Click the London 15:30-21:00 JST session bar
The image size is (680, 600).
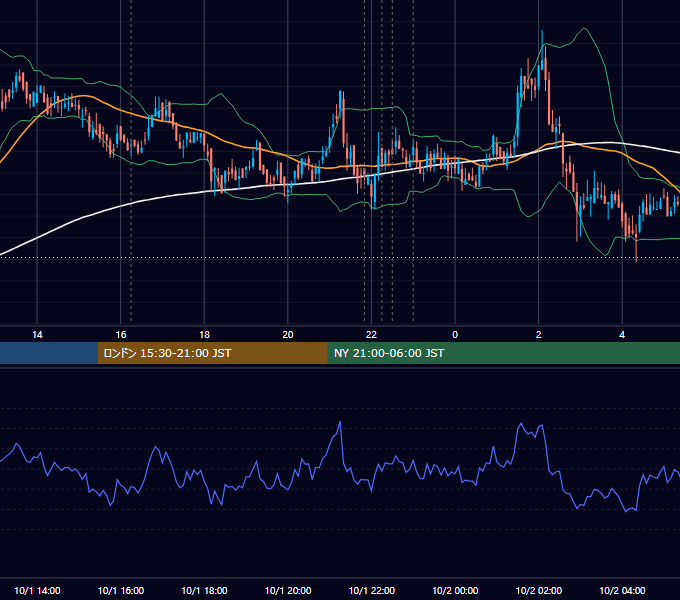coord(212,353)
